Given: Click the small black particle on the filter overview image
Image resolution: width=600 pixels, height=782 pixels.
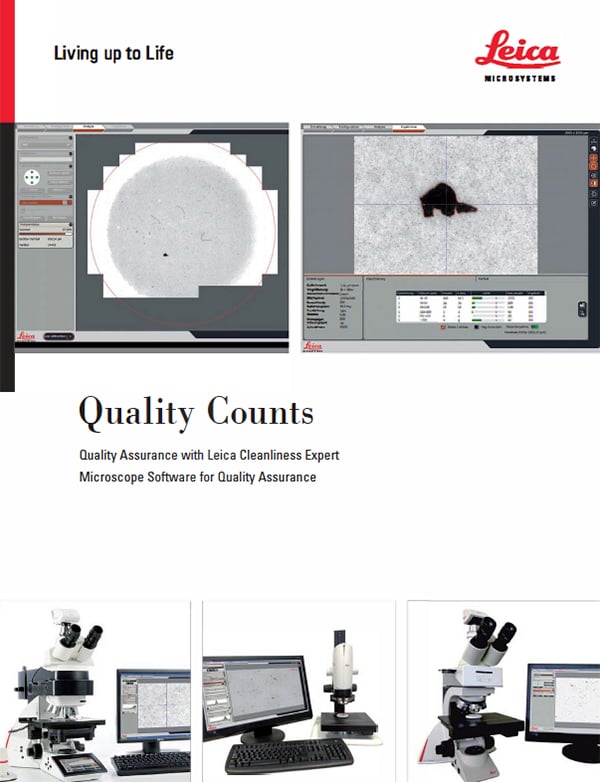Looking at the screenshot, I should pos(166,255).
